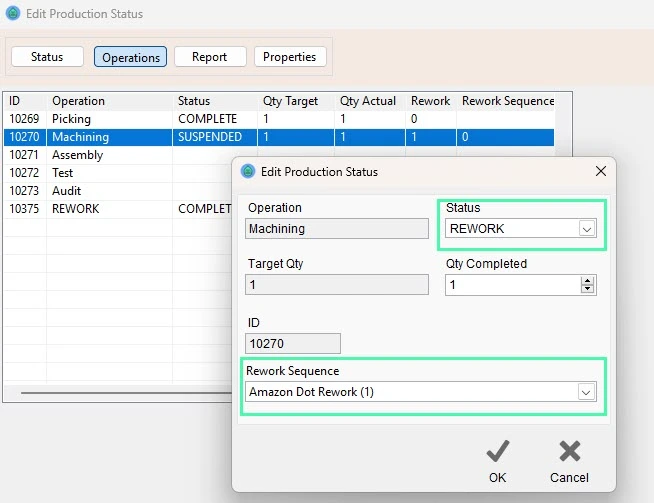Go to the Properties tab
The image size is (654, 503).
pyautogui.click(x=290, y=57)
